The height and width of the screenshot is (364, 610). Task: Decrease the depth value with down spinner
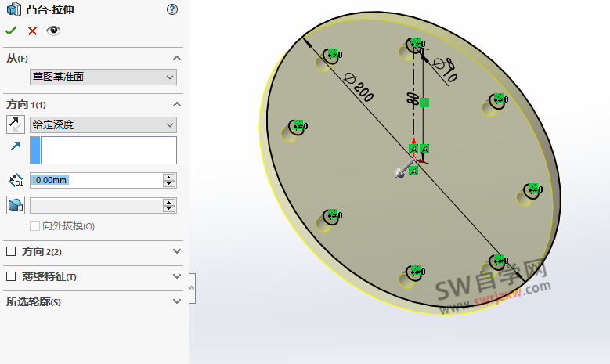(169, 184)
